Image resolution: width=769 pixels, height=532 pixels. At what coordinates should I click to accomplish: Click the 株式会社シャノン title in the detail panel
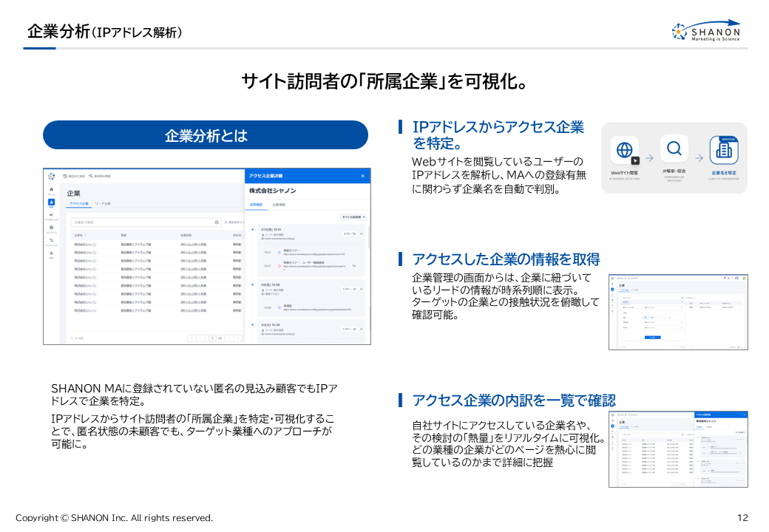click(x=272, y=191)
